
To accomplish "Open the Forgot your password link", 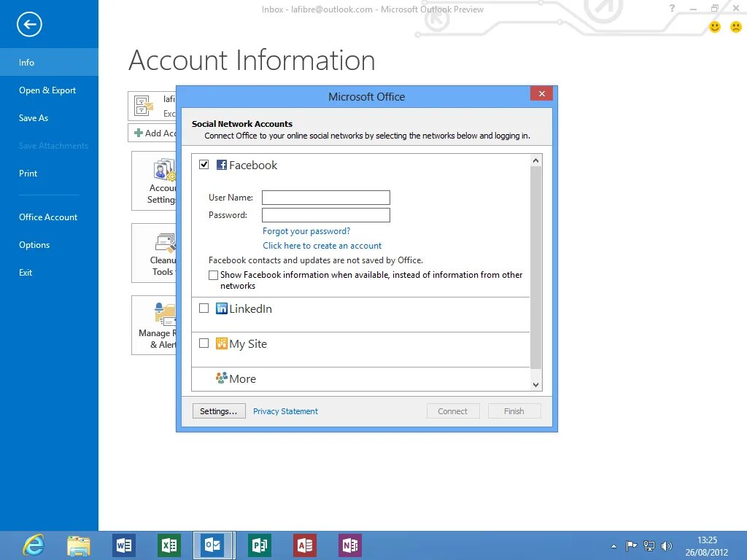I will tap(306, 231).
